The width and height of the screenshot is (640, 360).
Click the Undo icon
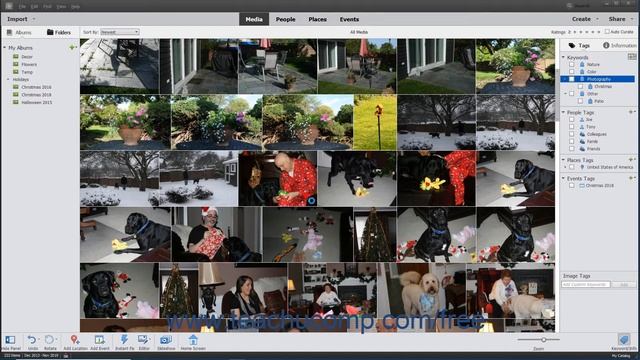tap(32, 340)
